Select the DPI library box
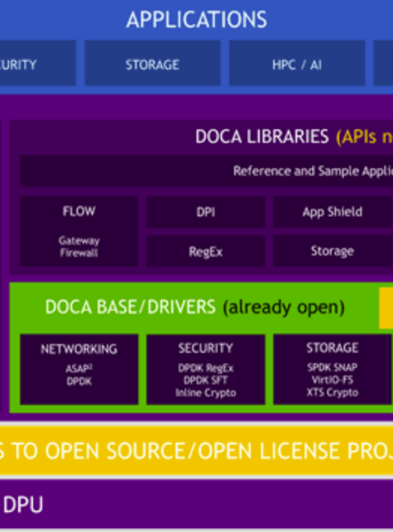 click(206, 212)
